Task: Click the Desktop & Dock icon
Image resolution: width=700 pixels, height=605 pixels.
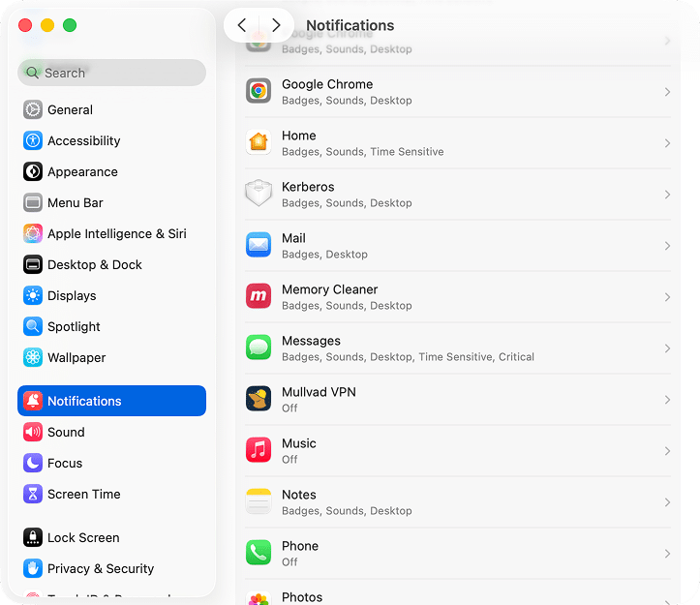Action: (x=33, y=264)
